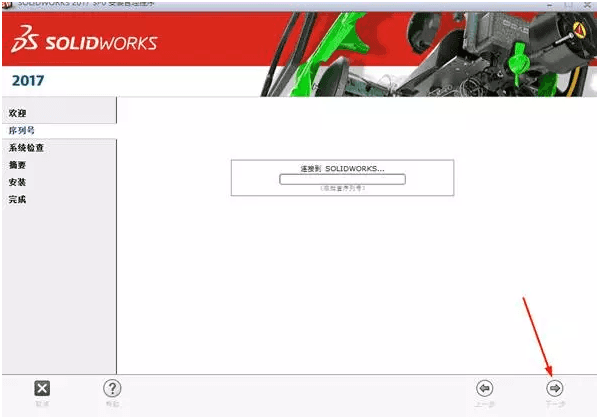Open the 系统检查 (System Check) step

click(x=26, y=148)
